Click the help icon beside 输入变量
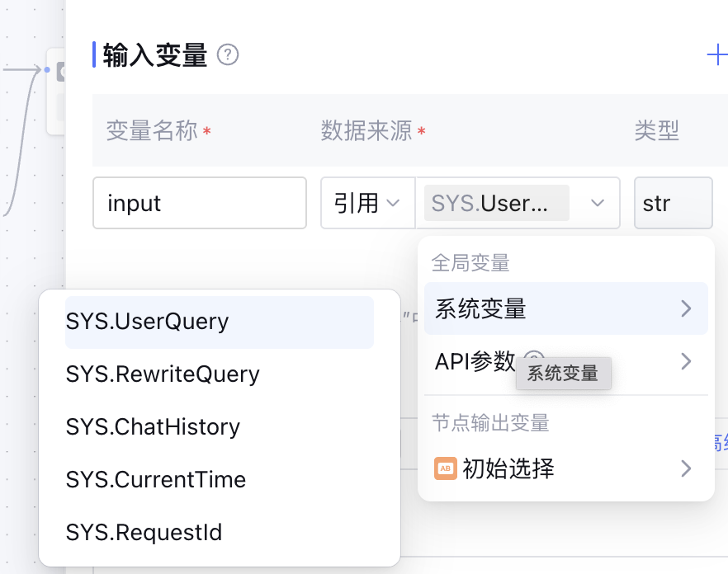 pos(228,55)
